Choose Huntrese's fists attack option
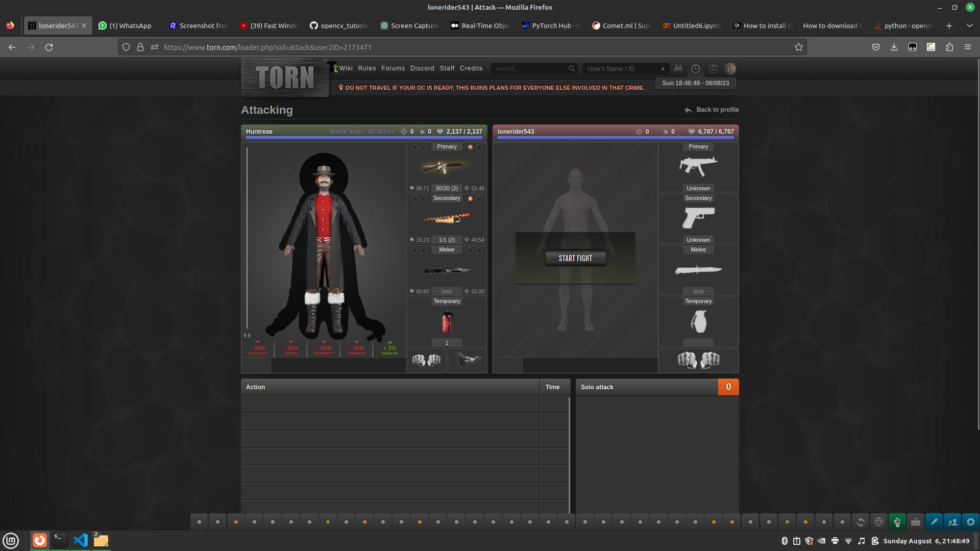Viewport: 980px width, 551px height. point(427,360)
